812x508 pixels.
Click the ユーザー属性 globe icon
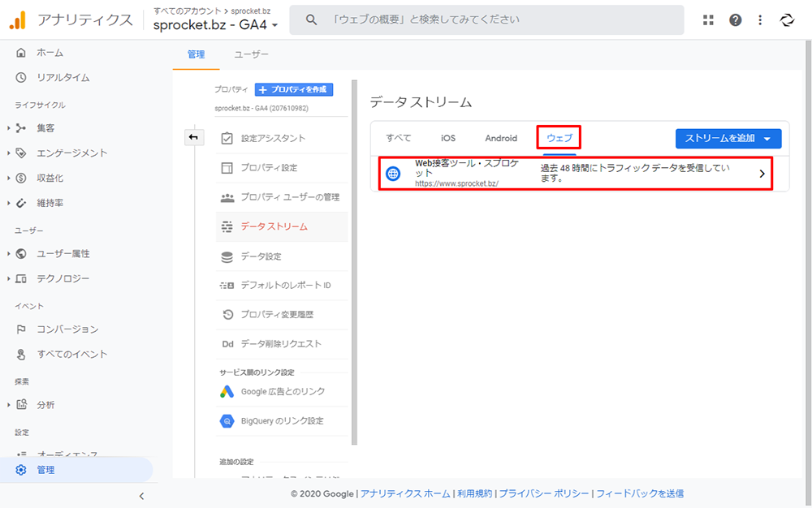21,253
